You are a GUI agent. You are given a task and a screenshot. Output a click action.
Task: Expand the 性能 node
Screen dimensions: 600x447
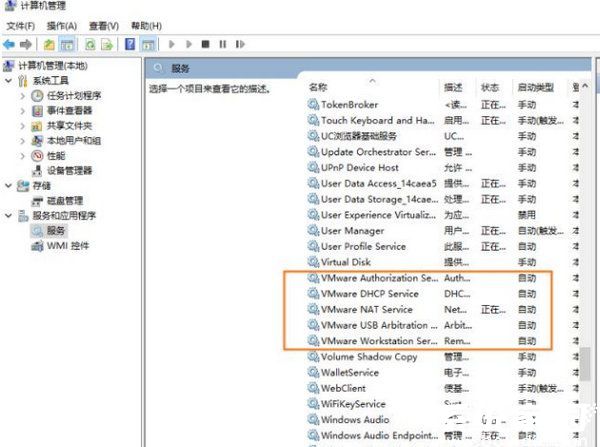pyautogui.click(x=23, y=156)
